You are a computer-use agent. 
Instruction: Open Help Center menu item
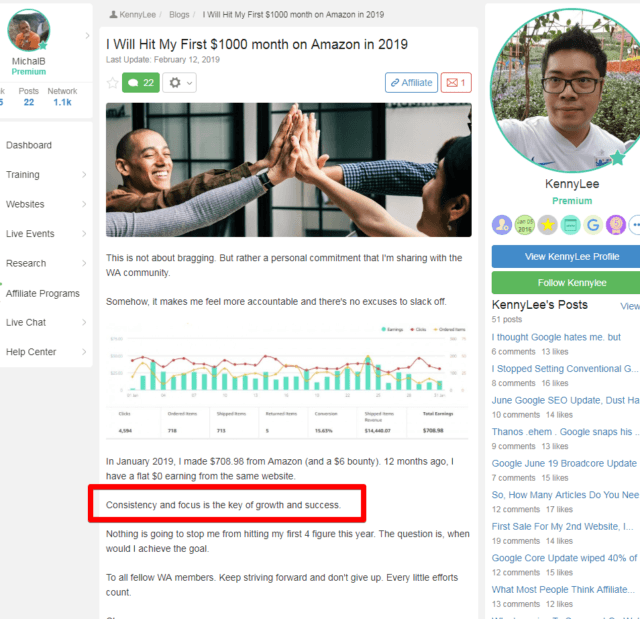click(31, 352)
